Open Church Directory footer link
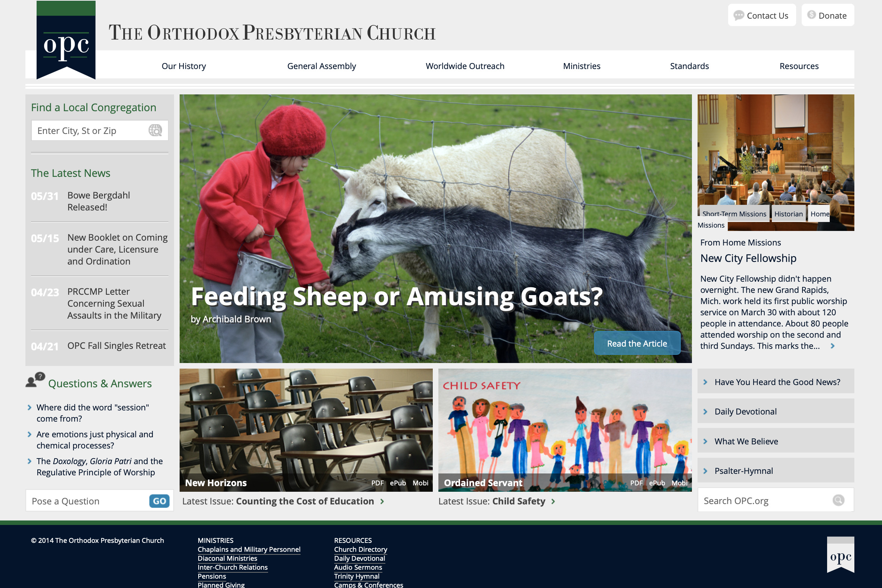 pyautogui.click(x=360, y=549)
